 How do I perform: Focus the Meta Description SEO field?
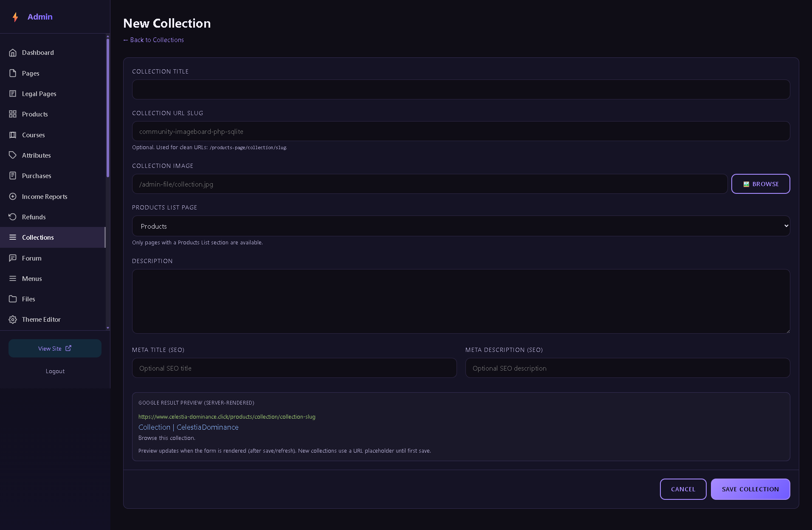[628, 368]
